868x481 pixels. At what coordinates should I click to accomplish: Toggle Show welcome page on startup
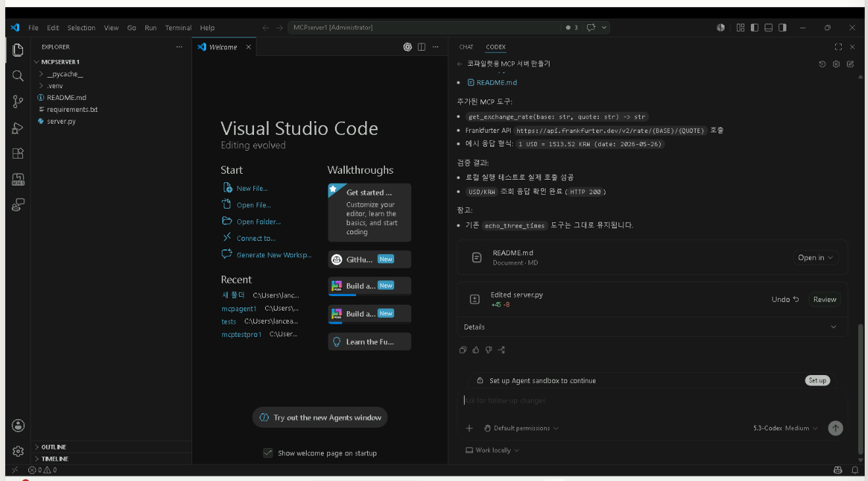click(x=268, y=453)
